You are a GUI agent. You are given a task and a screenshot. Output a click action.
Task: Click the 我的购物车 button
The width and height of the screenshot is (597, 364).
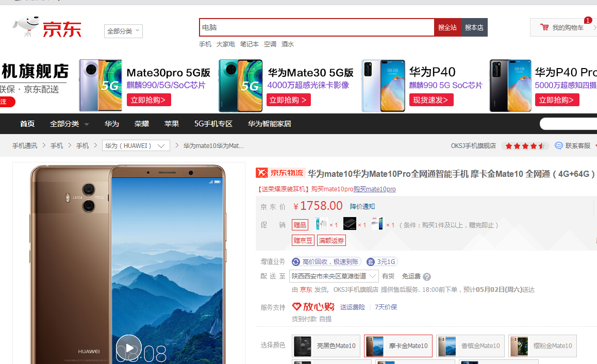click(x=563, y=27)
